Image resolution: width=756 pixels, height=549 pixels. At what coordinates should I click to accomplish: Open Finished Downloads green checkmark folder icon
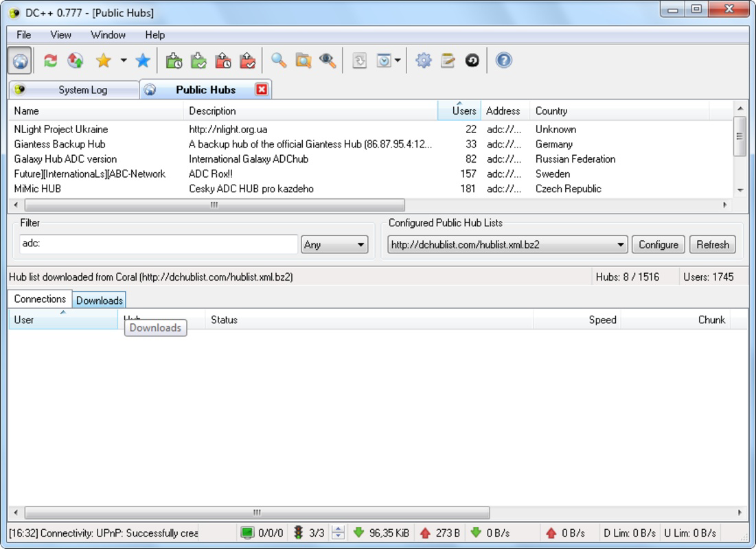point(198,60)
